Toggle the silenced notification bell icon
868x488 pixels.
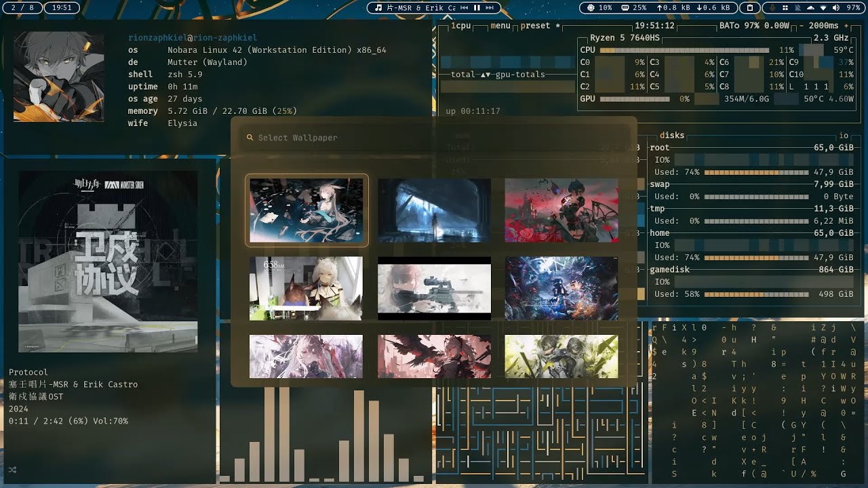coord(797,7)
